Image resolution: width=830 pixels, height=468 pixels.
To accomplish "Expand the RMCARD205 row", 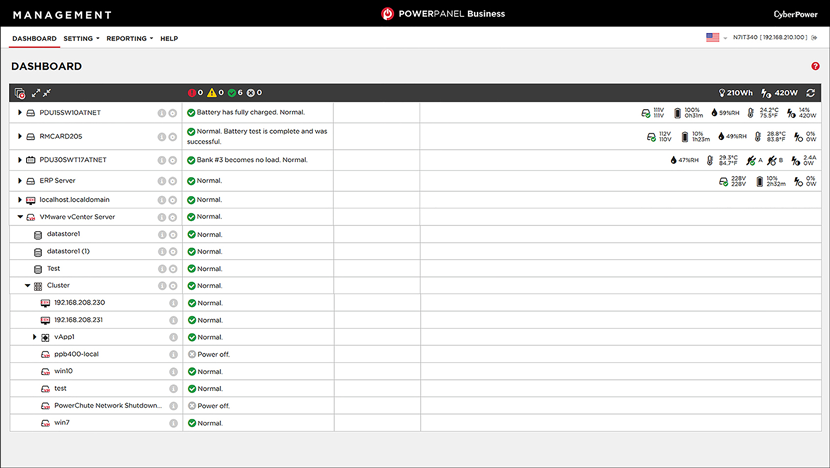I will coord(20,136).
